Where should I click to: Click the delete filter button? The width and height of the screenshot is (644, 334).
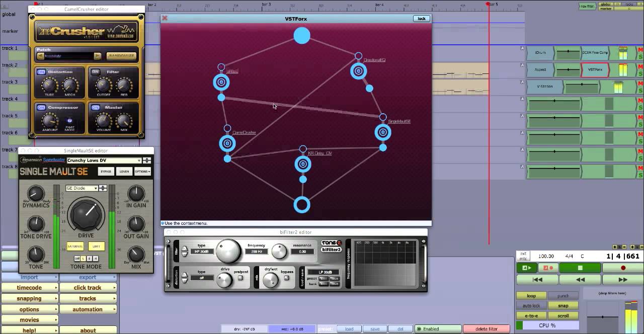click(487, 329)
